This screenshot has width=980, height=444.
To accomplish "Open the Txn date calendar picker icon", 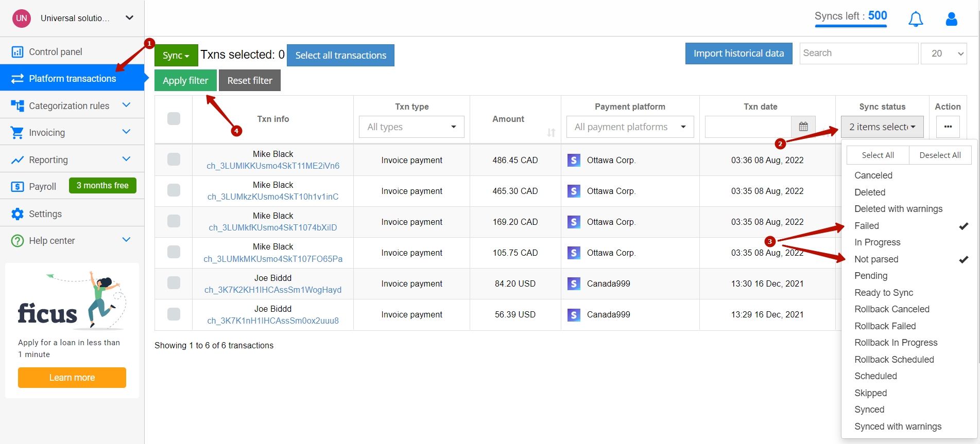I will point(803,127).
